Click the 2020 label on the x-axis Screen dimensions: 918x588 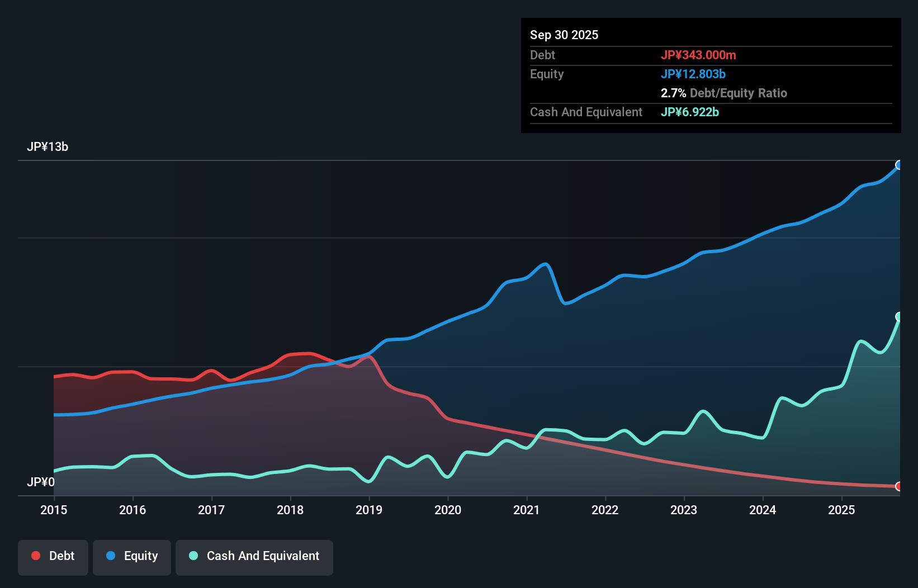[448, 510]
